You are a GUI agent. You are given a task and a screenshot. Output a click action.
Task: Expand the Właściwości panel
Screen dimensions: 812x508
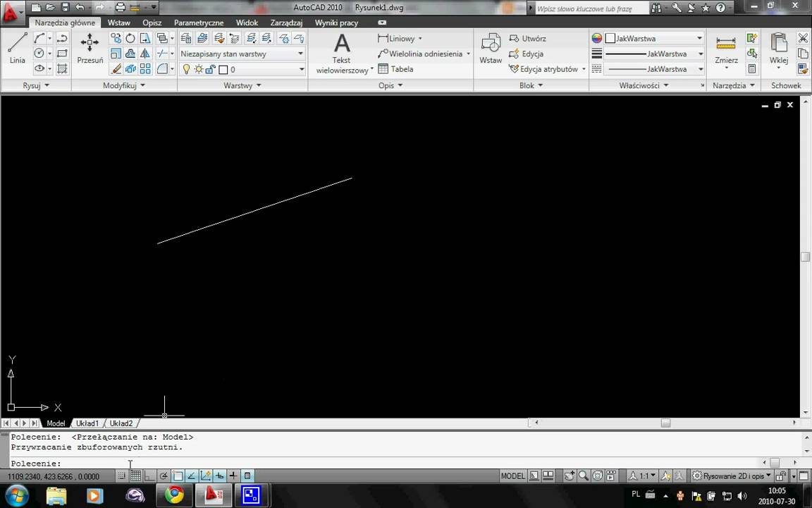click(644, 85)
